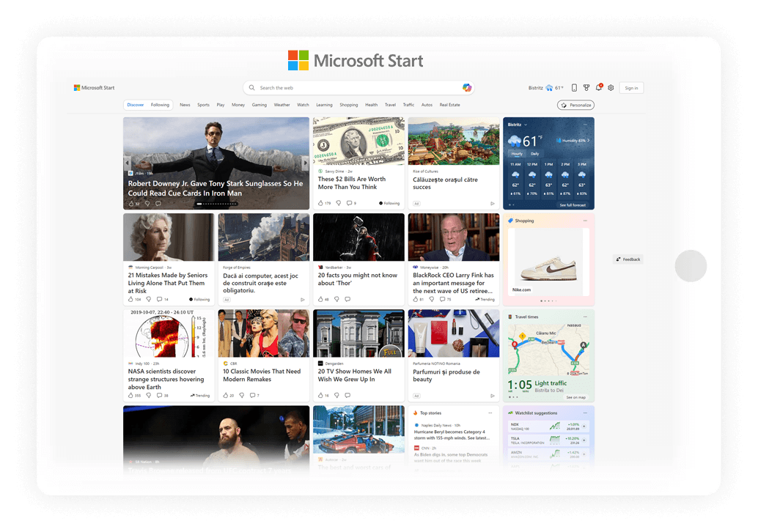Open comments on BlackRock CEO Larry Fink article
Screen dimensions: 758x532
pos(442,299)
